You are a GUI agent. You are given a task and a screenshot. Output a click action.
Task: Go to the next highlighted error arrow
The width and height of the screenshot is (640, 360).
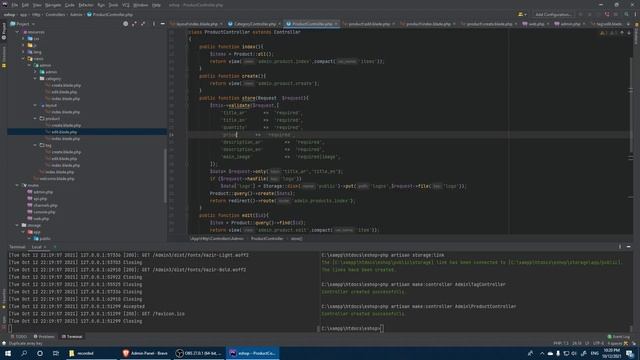(x=629, y=33)
